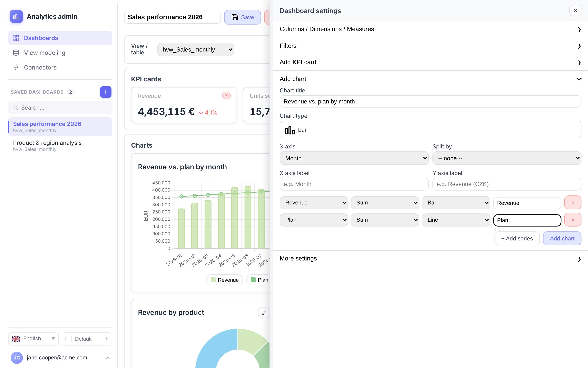Image resolution: width=588 pixels, height=368 pixels.
Task: Open the Revenue measure dropdown
Action: click(x=314, y=203)
